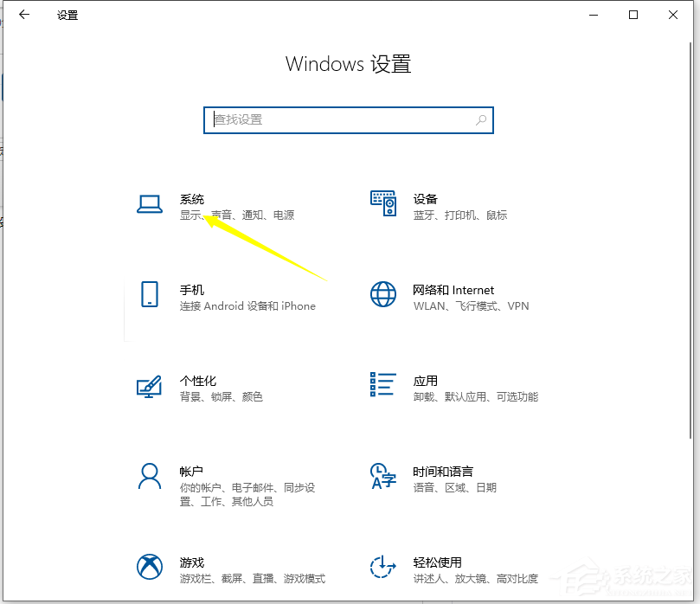Minimize the 设置 window
This screenshot has width=700, height=604.
[594, 15]
